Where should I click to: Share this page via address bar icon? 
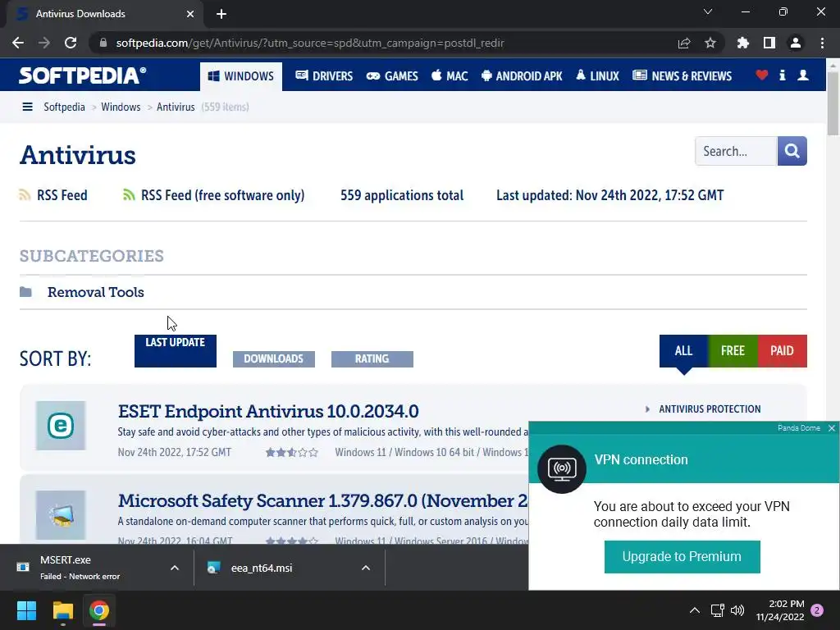point(684,43)
